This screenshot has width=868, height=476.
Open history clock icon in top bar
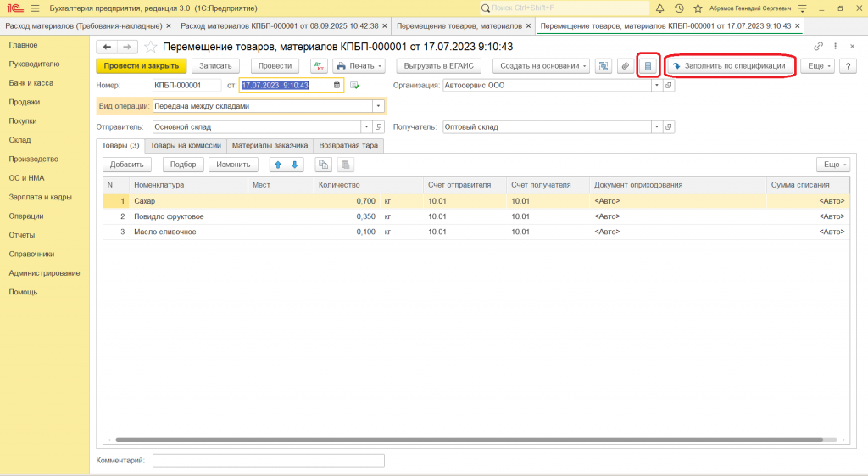(x=679, y=8)
